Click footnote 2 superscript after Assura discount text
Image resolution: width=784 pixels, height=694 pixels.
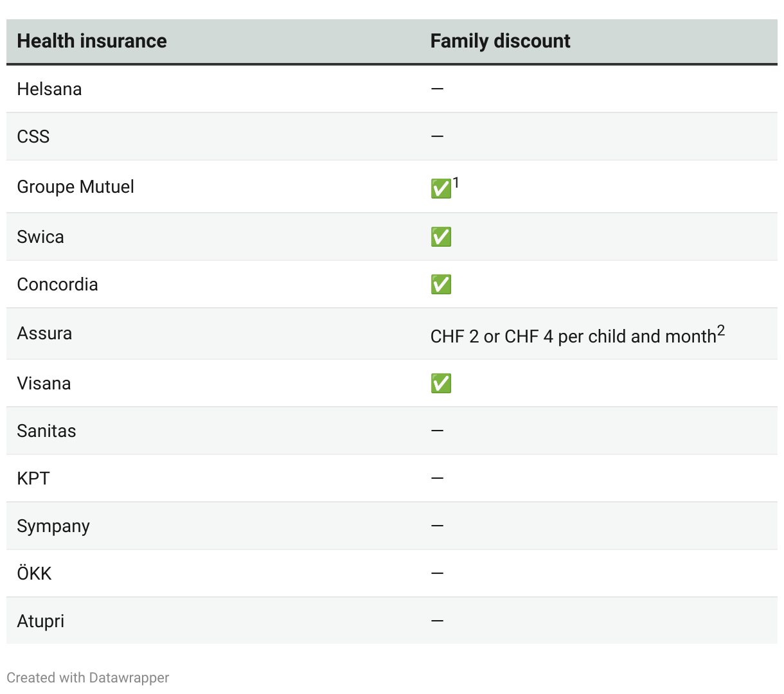coord(721,330)
